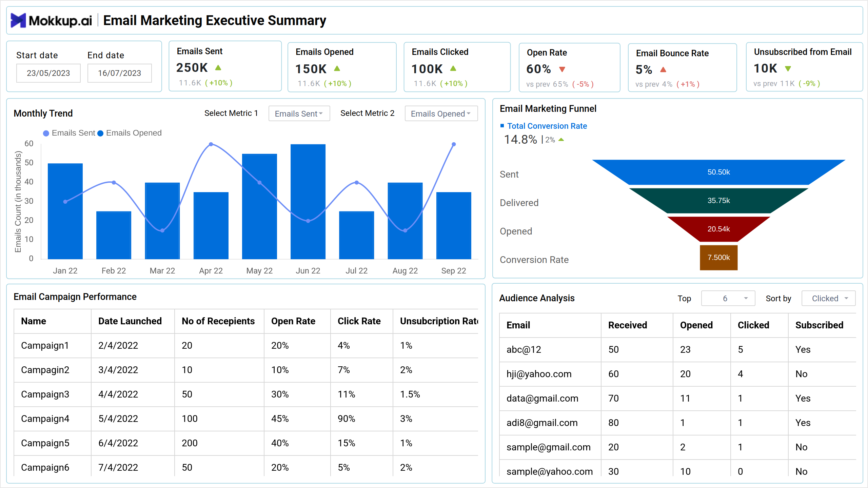Click the Emails Opened legend dot
The image size is (868, 488).
click(100, 133)
